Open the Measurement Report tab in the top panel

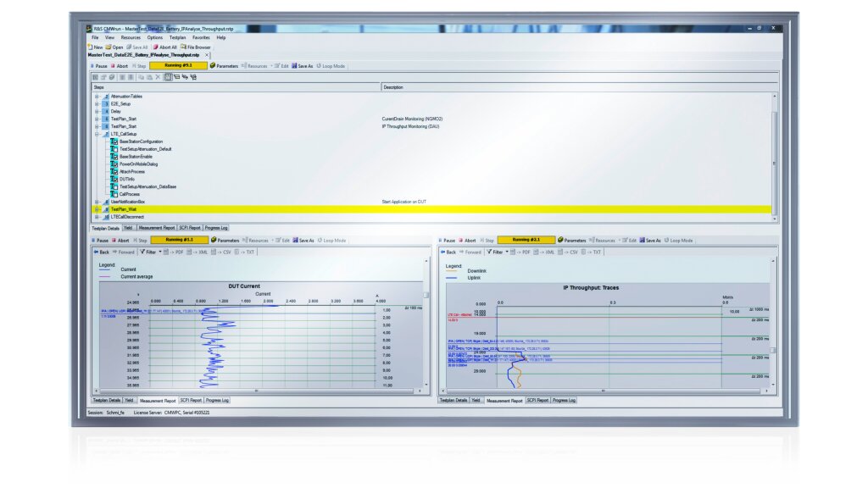pos(156,227)
